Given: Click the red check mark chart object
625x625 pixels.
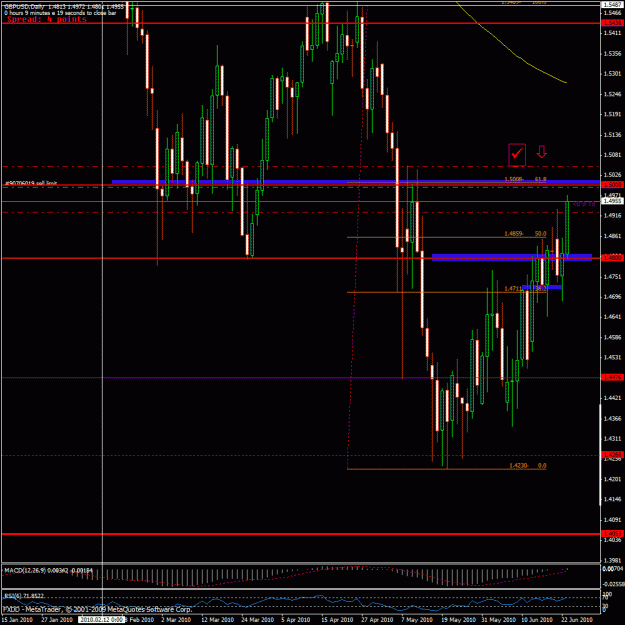Looking at the screenshot, I should [517, 155].
